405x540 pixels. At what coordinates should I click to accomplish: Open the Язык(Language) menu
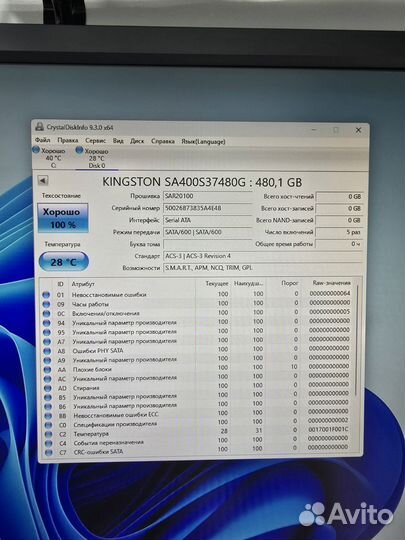(204, 142)
